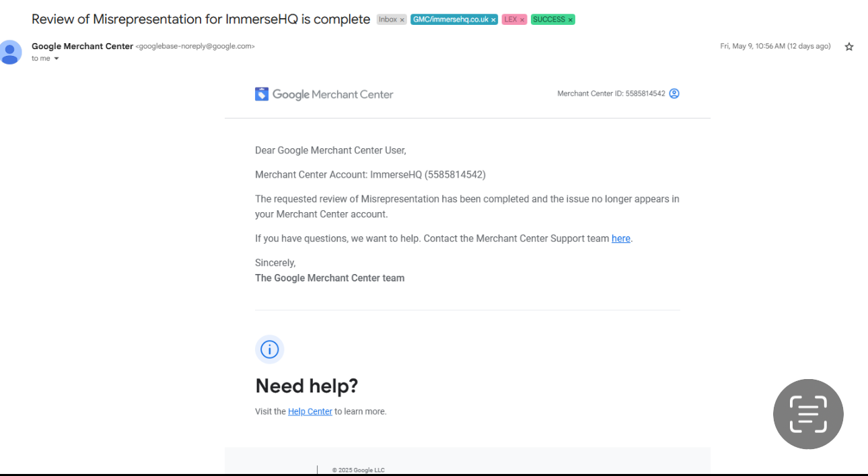Open the LEX label chip

click(511, 20)
